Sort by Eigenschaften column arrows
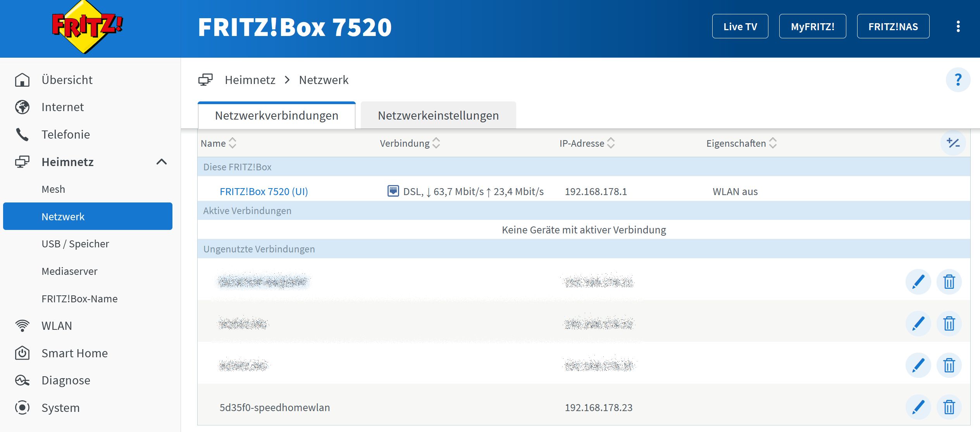Viewport: 980px width, 432px height. pyautogui.click(x=773, y=143)
